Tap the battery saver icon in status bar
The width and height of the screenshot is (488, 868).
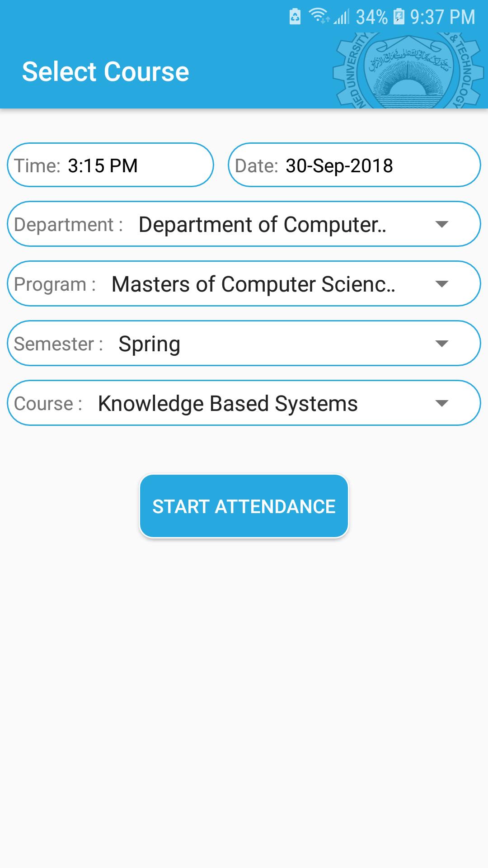pos(295,17)
